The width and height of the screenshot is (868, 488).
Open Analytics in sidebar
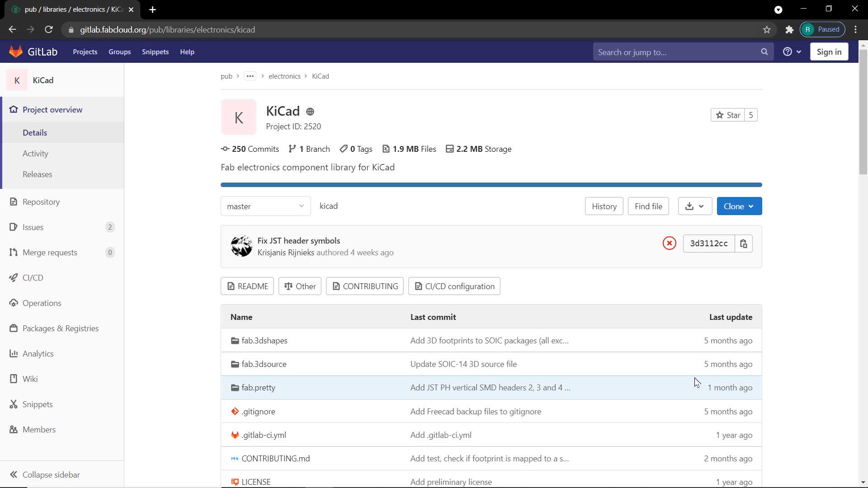(62, 354)
